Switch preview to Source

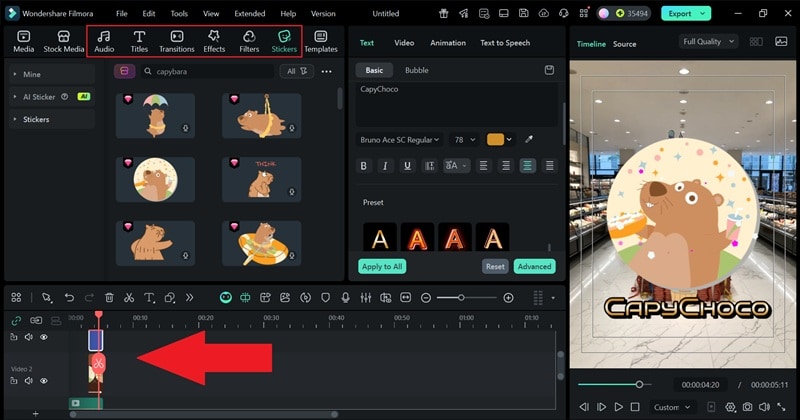coord(624,44)
